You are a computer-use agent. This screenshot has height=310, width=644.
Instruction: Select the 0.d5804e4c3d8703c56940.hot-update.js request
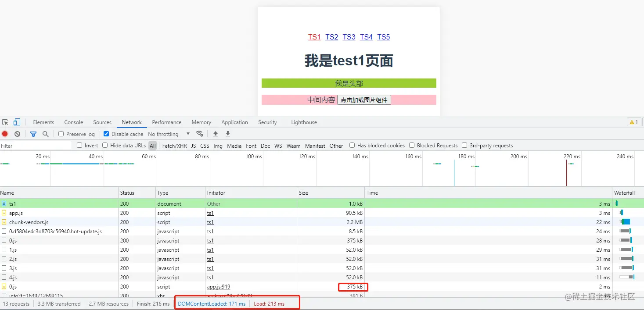(x=55, y=231)
